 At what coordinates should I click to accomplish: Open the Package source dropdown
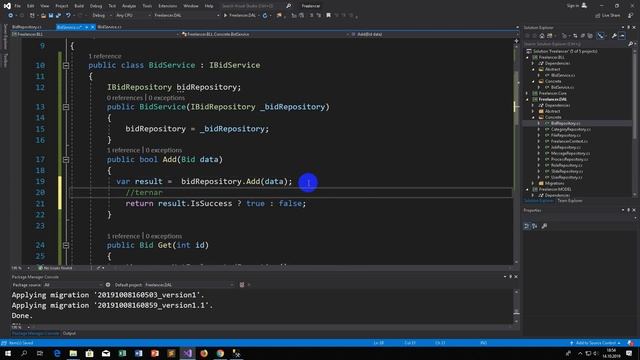73,285
